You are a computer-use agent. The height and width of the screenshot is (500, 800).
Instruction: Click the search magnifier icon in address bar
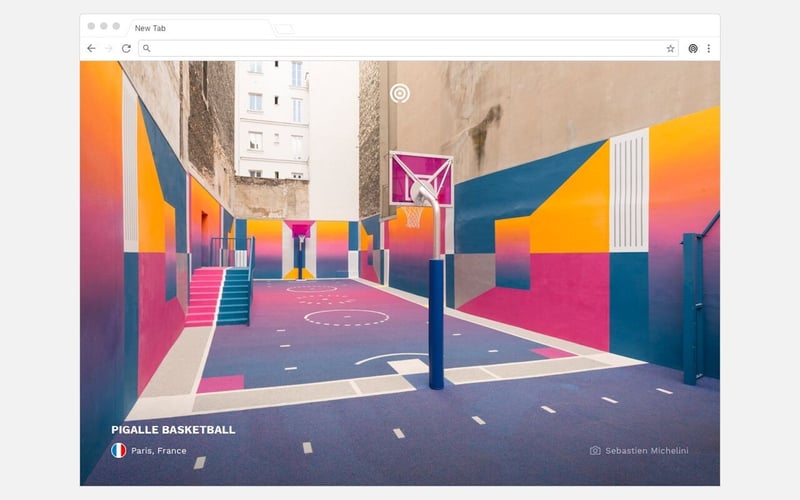click(146, 48)
